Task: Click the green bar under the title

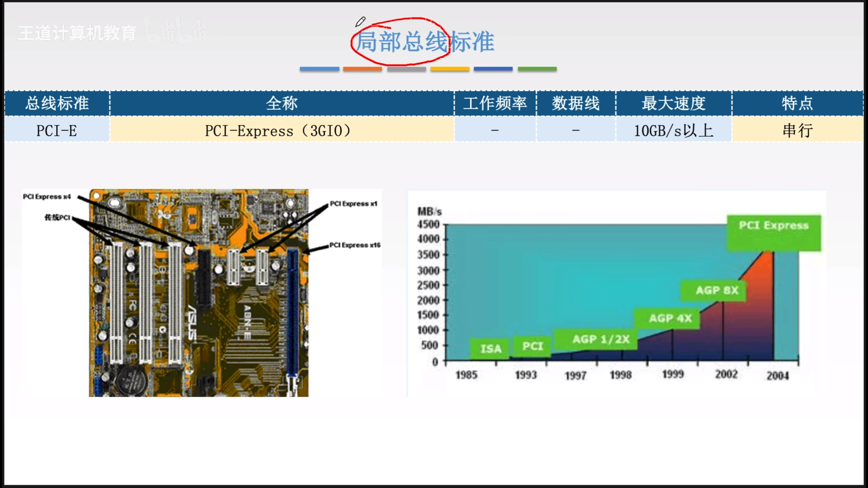Action: (537, 69)
